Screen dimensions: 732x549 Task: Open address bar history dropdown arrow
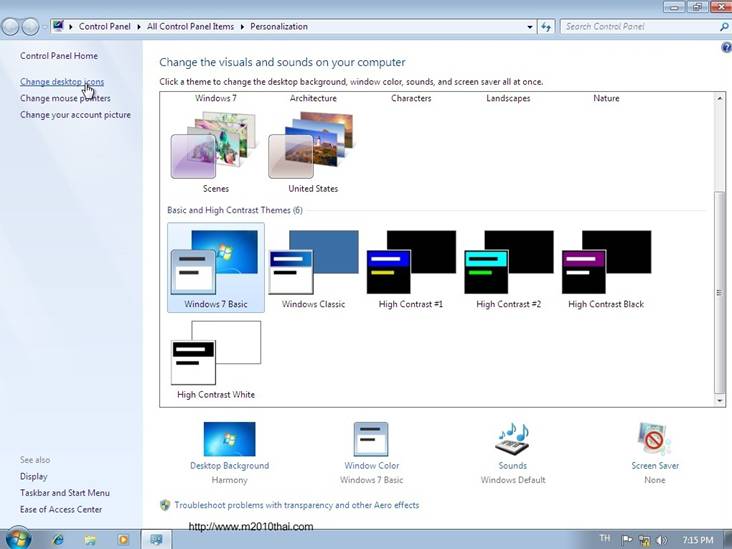coord(529,27)
